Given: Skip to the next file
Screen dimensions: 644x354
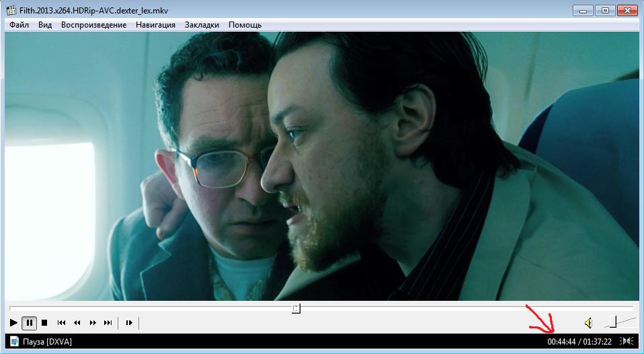Looking at the screenshot, I should [x=108, y=323].
